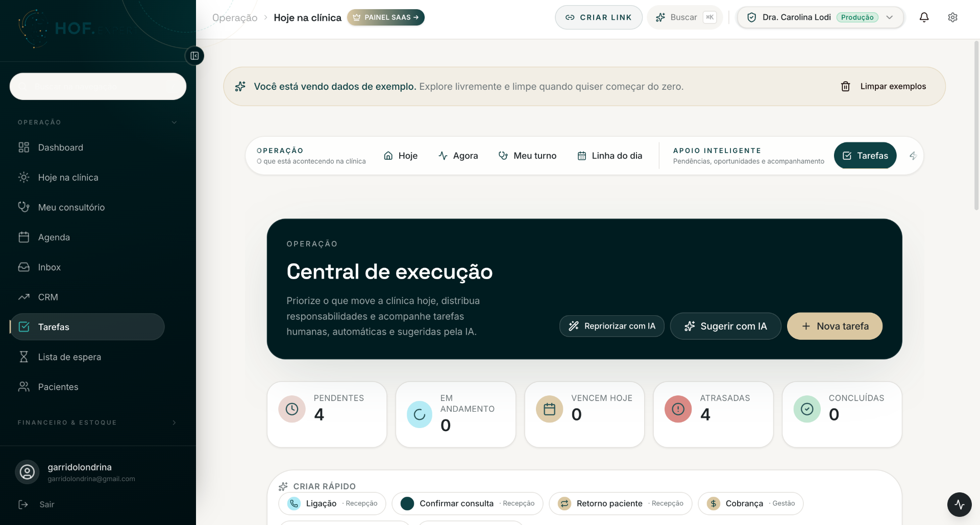This screenshot has width=980, height=525.
Task: Switch to Hoje tab
Action: pos(401,156)
